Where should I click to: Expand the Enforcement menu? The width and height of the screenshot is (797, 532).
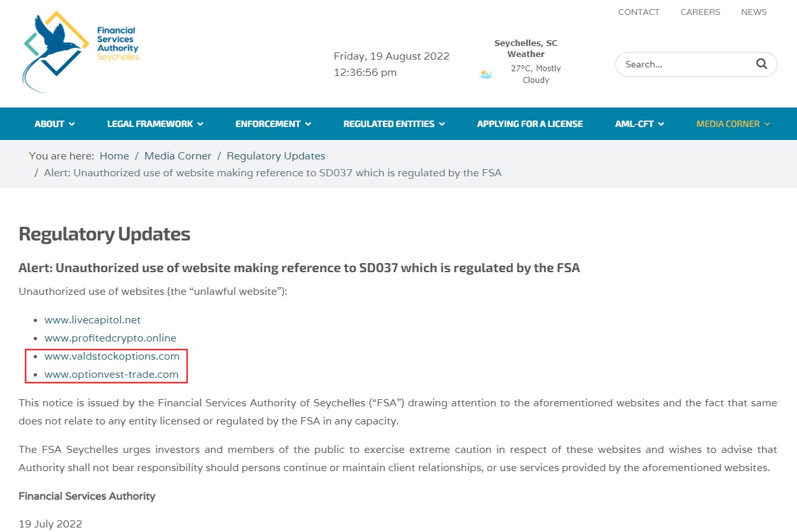273,124
